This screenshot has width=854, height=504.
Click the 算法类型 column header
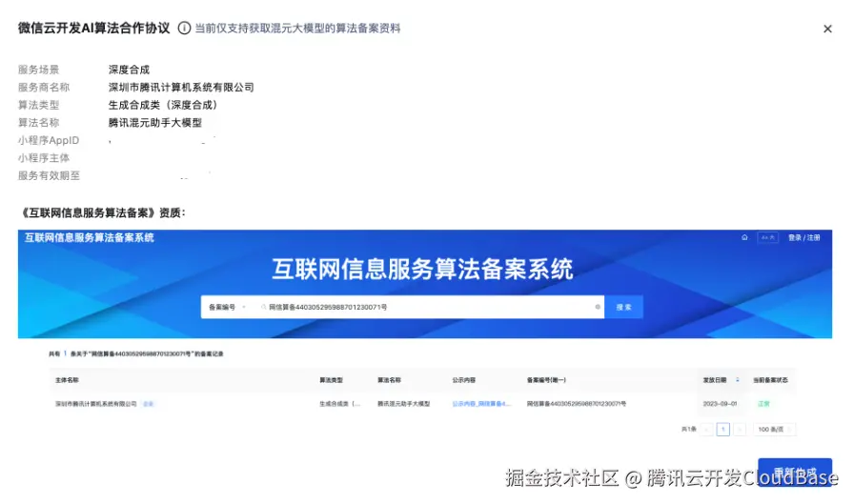click(331, 380)
